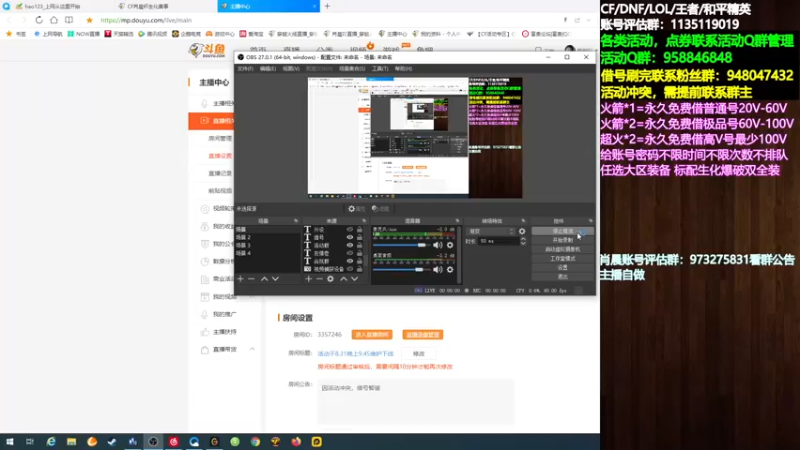Increase transition duration with up arrow
Image resolution: width=800 pixels, height=450 pixels.
tap(523, 239)
